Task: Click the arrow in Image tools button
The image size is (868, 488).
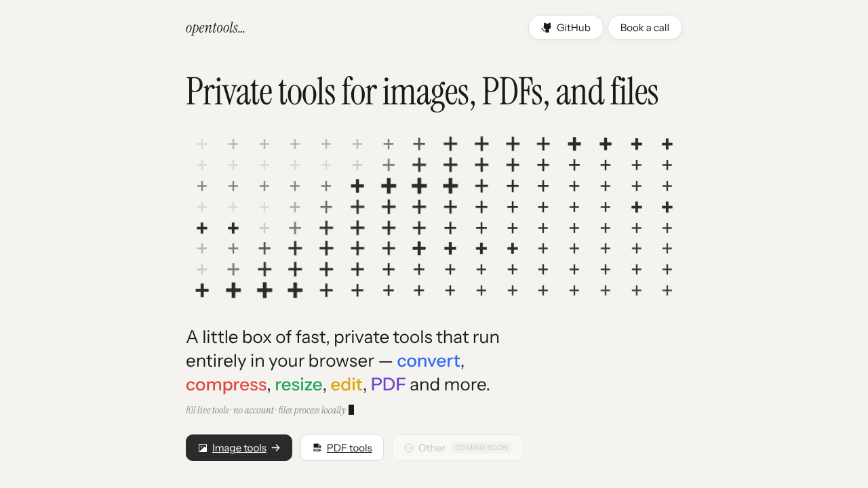Action: pos(276,448)
